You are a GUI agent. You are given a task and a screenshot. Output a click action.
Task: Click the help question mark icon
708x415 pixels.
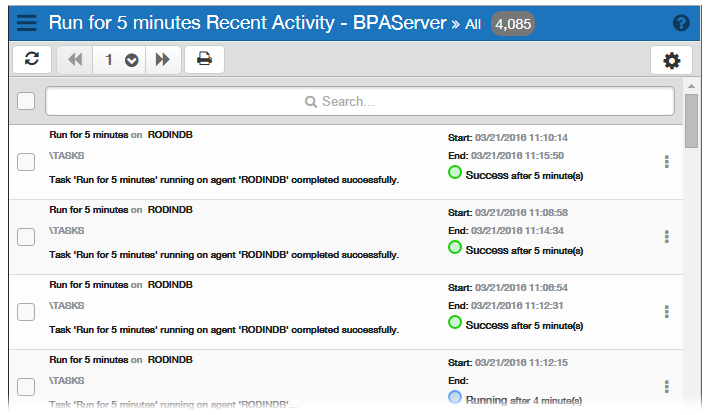(681, 23)
